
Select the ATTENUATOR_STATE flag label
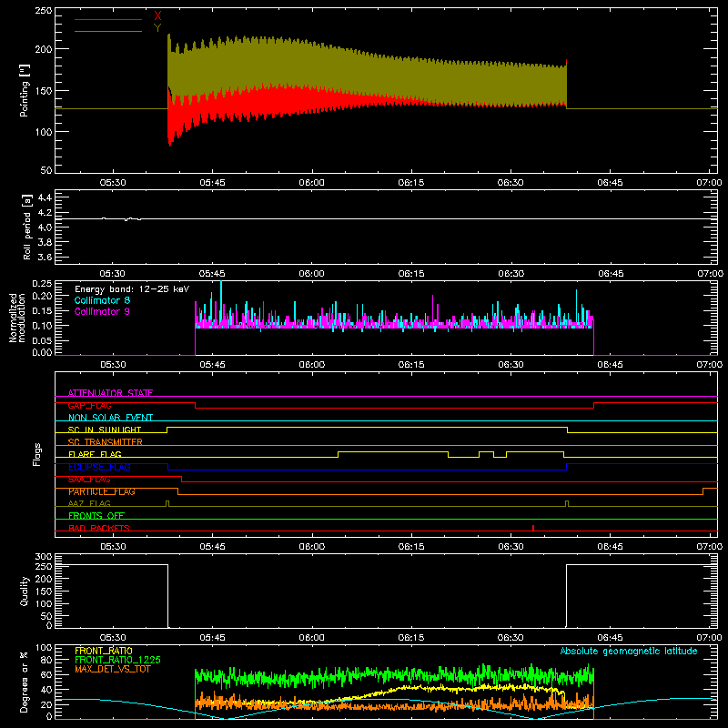(110, 393)
